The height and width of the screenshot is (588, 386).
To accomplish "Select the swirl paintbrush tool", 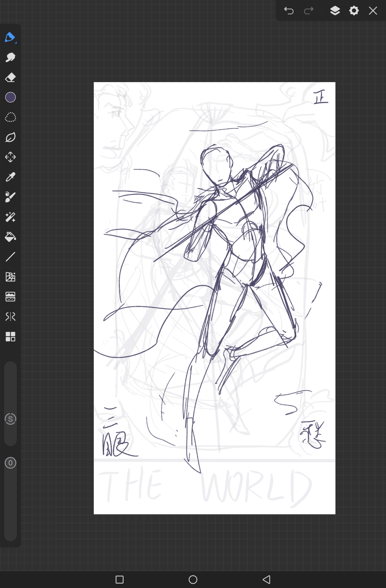I will (10, 197).
